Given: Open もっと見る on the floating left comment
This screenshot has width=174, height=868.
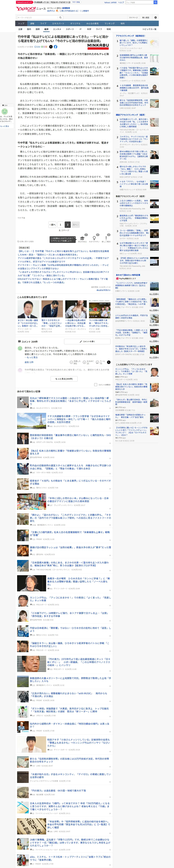Looking at the screenshot, I should (5, 126).
